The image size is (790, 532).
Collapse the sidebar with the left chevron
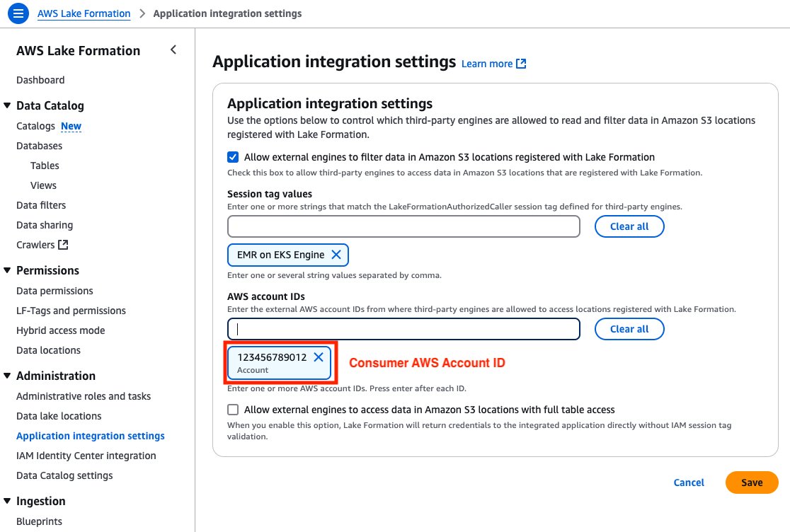coord(173,50)
